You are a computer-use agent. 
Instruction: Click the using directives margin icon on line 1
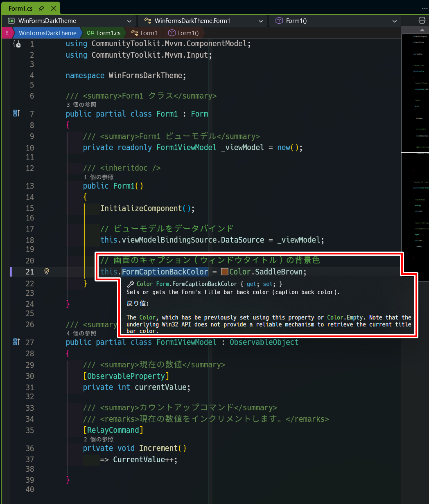coord(16,43)
